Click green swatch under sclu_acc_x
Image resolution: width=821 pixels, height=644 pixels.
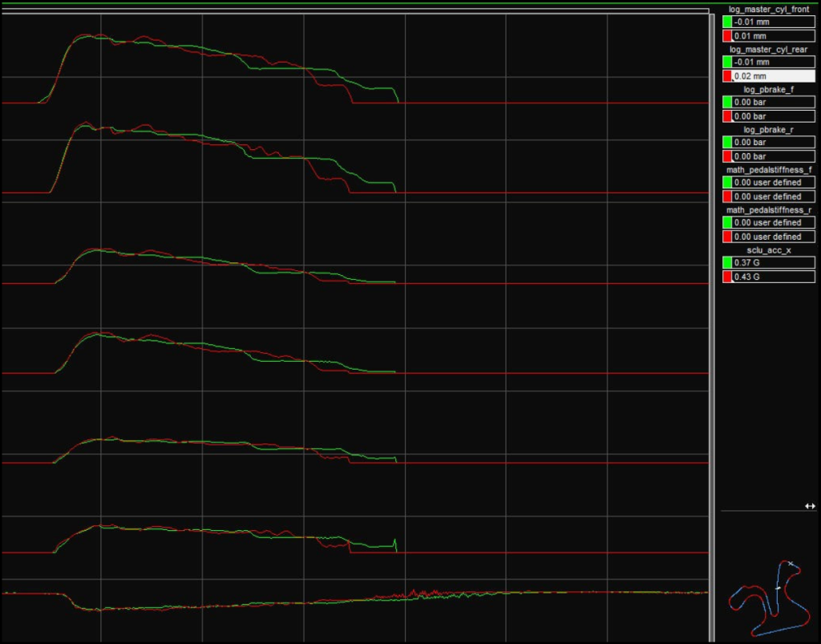726,262
